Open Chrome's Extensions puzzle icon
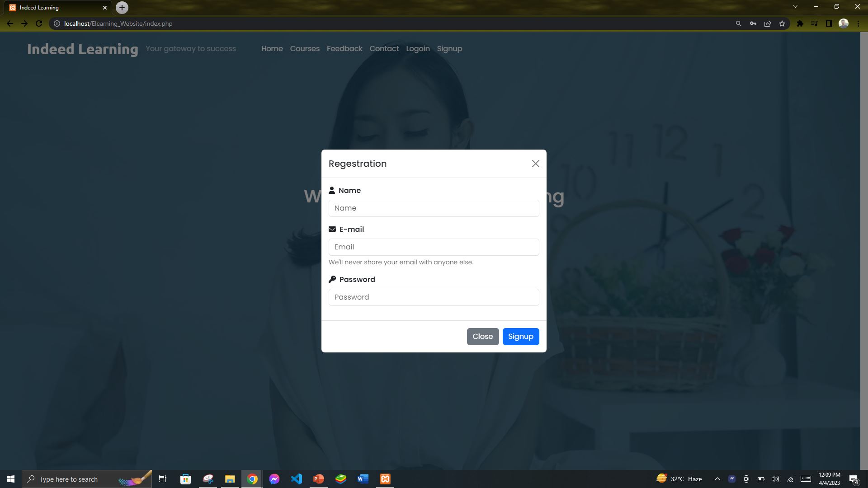 pos(800,23)
